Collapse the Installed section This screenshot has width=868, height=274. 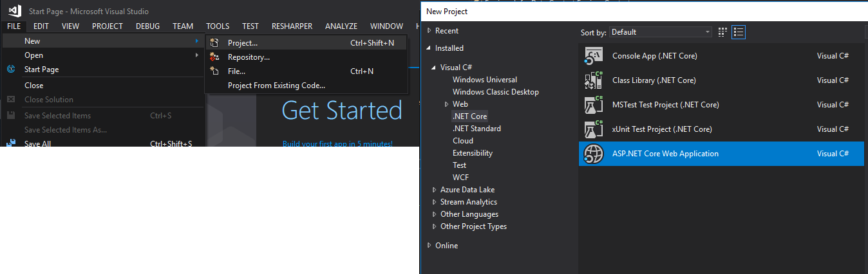click(429, 48)
